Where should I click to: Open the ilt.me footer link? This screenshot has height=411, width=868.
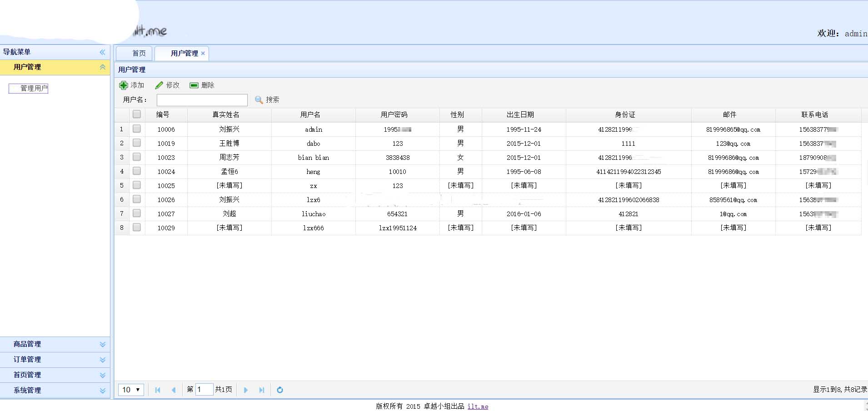478,406
